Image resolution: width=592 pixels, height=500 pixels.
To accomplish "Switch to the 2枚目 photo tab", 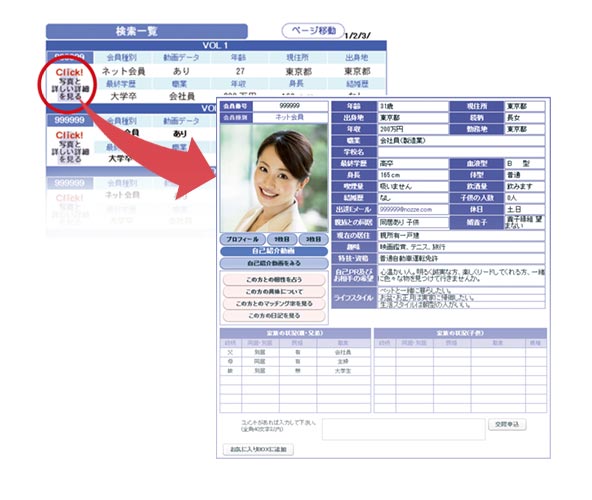I will coord(282,239).
